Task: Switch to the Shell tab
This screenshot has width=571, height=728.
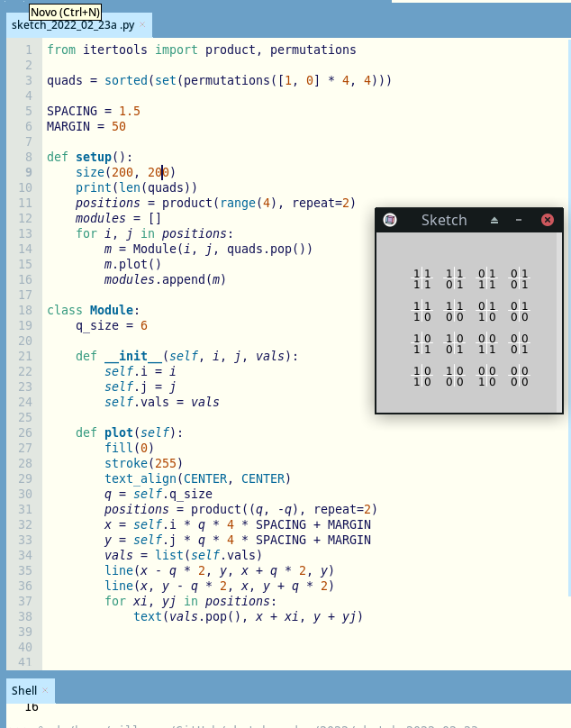Action: (x=23, y=691)
